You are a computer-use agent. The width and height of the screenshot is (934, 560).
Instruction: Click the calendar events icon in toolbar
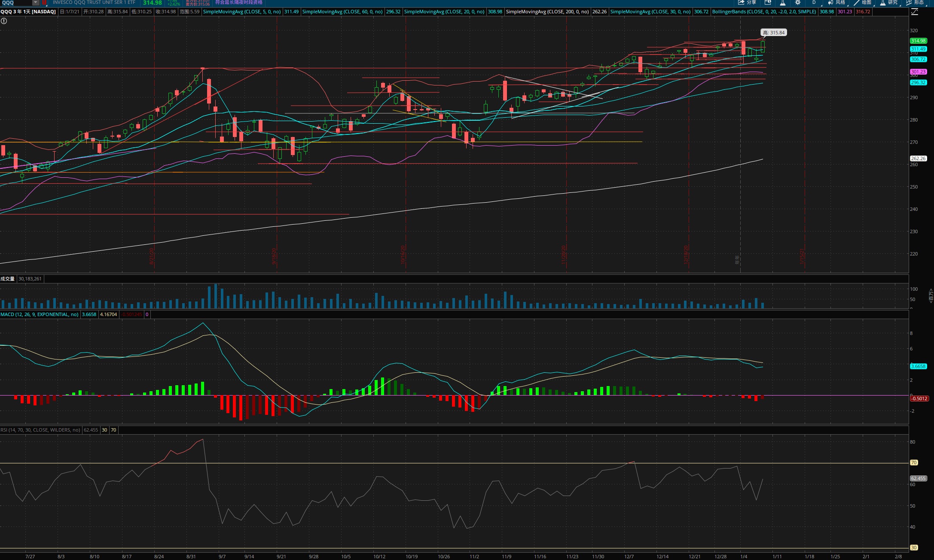[768, 3]
